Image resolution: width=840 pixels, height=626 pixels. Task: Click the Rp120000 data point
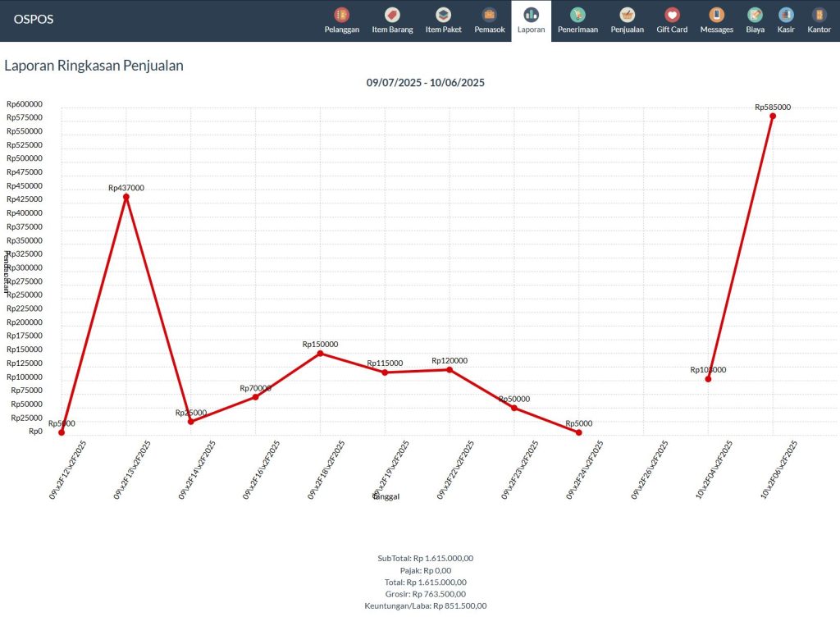450,370
